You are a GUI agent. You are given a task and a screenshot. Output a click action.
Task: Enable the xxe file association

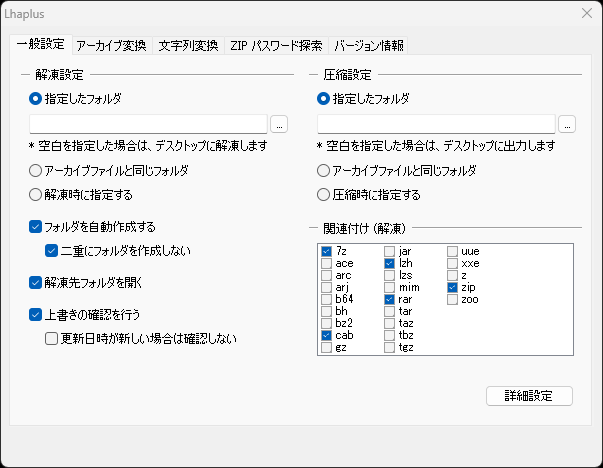tap(453, 263)
